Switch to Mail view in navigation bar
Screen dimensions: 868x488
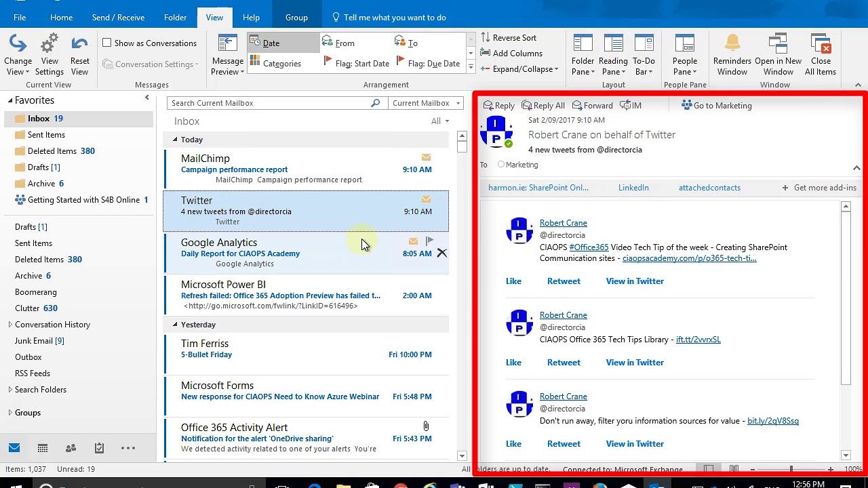14,448
